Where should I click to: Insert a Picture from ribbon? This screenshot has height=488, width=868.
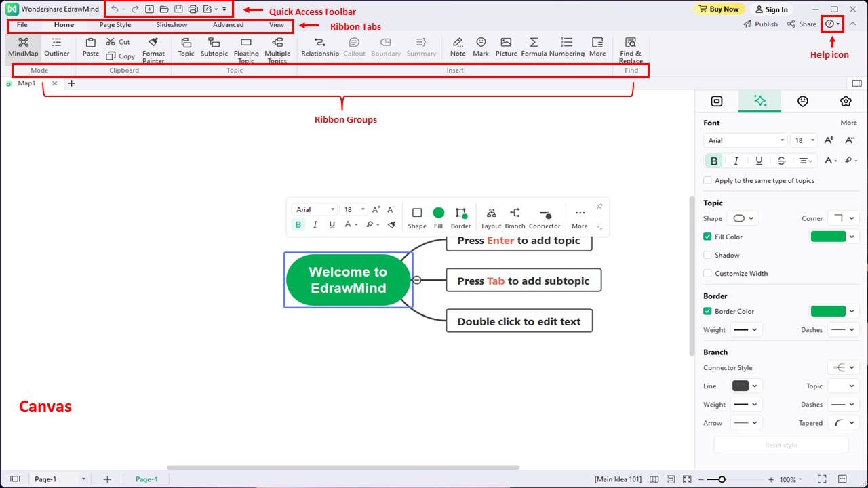tap(506, 47)
